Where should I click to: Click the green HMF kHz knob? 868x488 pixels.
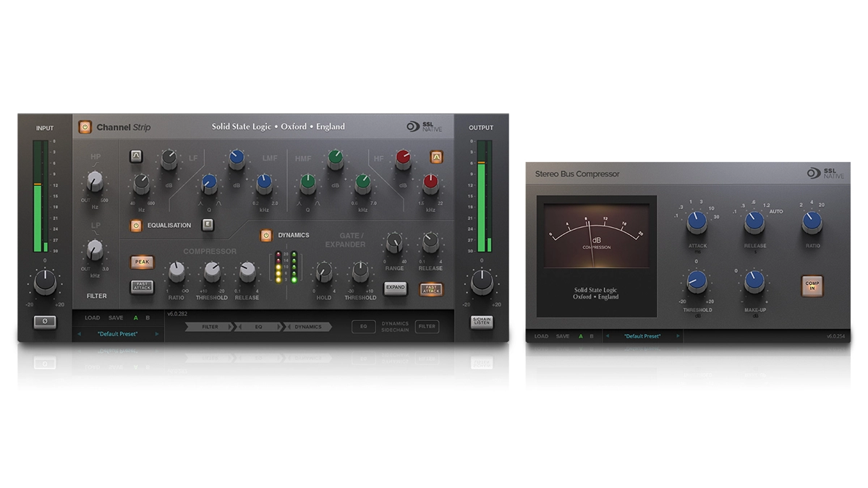tap(362, 184)
